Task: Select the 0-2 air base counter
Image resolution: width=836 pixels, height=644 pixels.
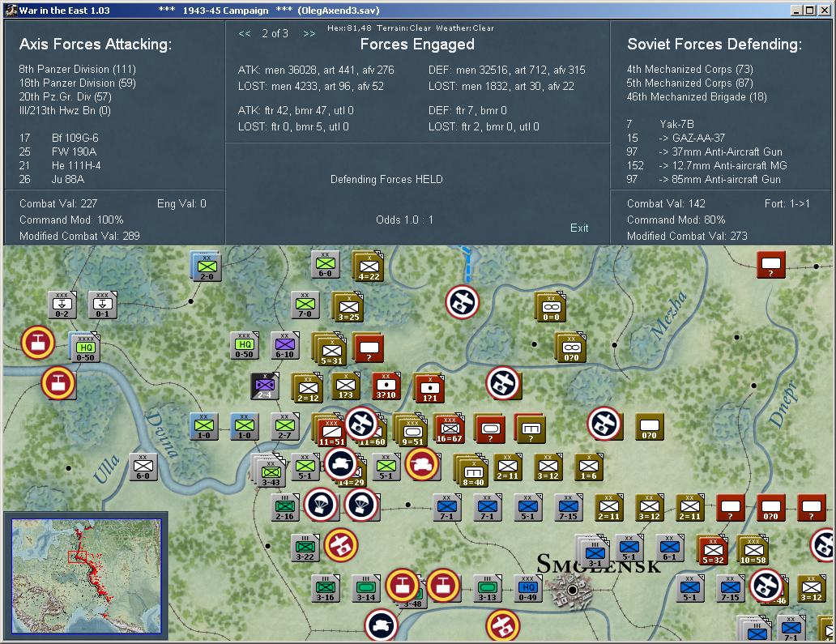Action: (x=62, y=305)
